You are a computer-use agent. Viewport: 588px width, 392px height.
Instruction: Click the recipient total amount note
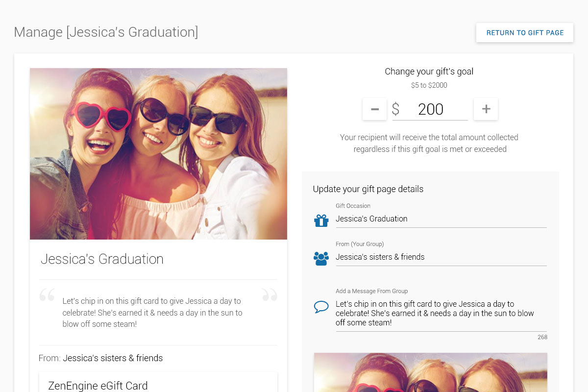[x=429, y=143]
